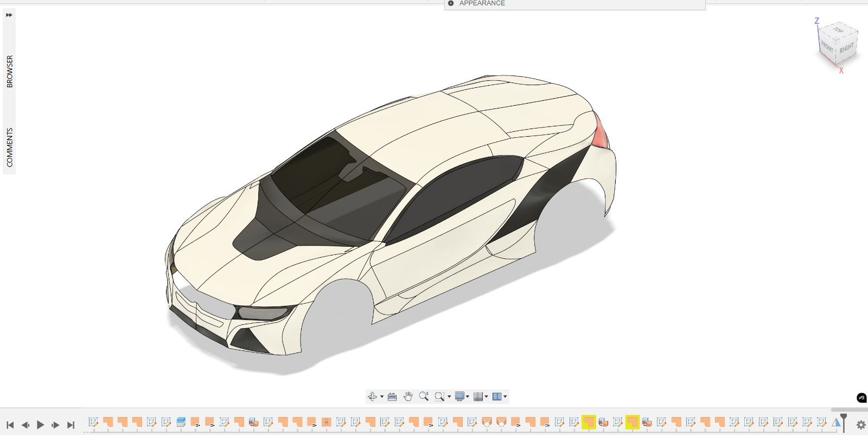
Task: Click the timeline horizontal scrollbar
Action: coord(849,410)
